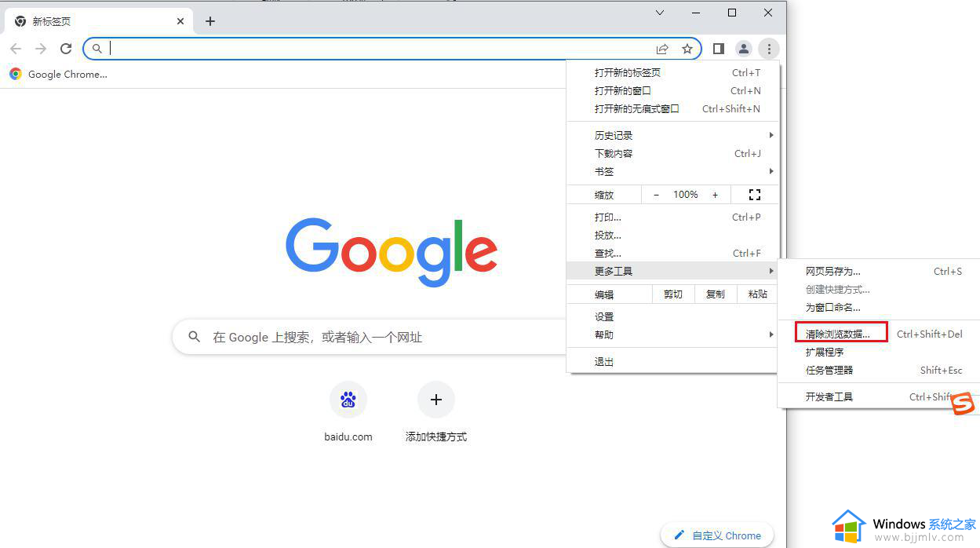
Task: Select 打开新的无痕式窗口 menu item
Action: tap(673, 108)
